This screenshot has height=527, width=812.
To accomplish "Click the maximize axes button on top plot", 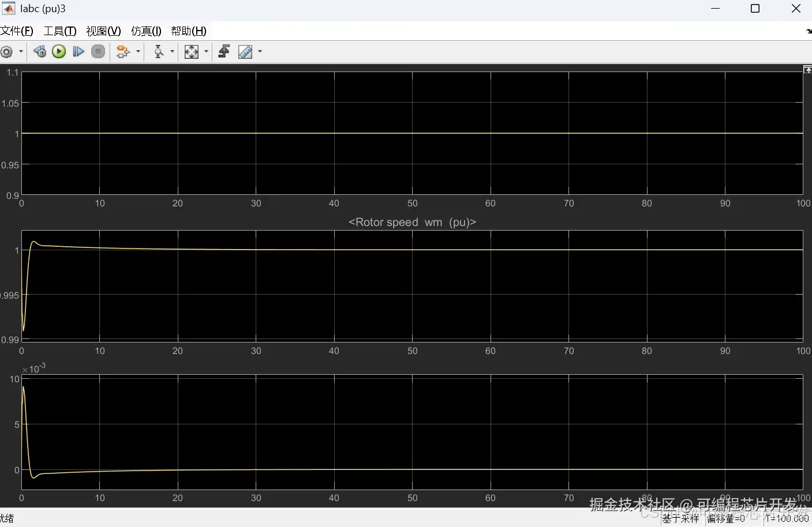I will (807, 69).
